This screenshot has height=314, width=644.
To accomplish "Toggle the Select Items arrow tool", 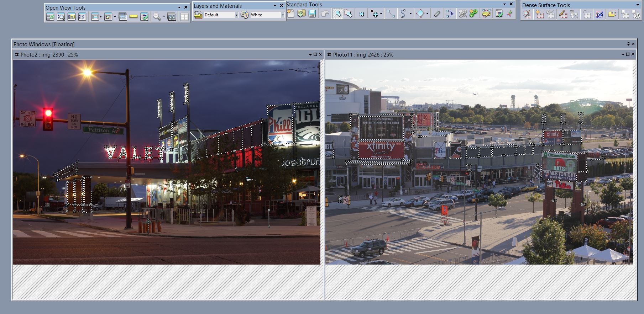I will coord(338,14).
